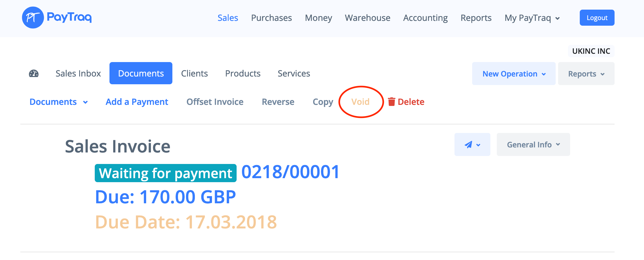Switch to the Sales Inbox tab

[x=78, y=73]
